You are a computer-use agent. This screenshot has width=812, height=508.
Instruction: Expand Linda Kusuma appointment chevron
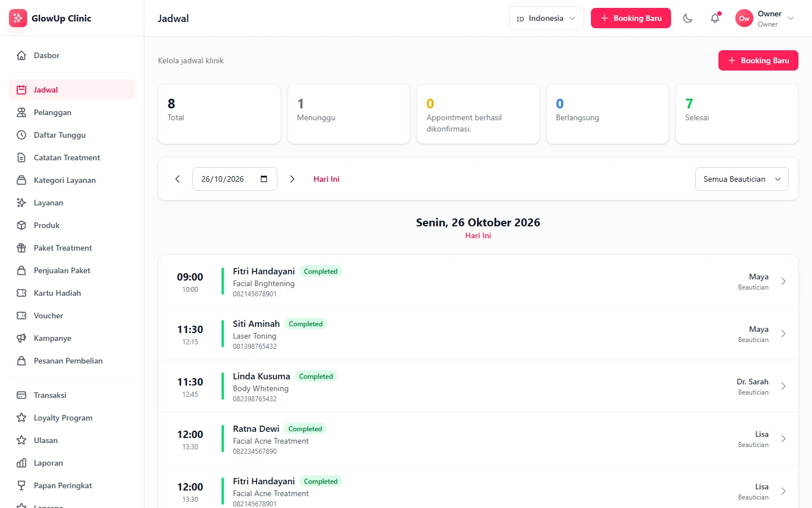click(783, 386)
